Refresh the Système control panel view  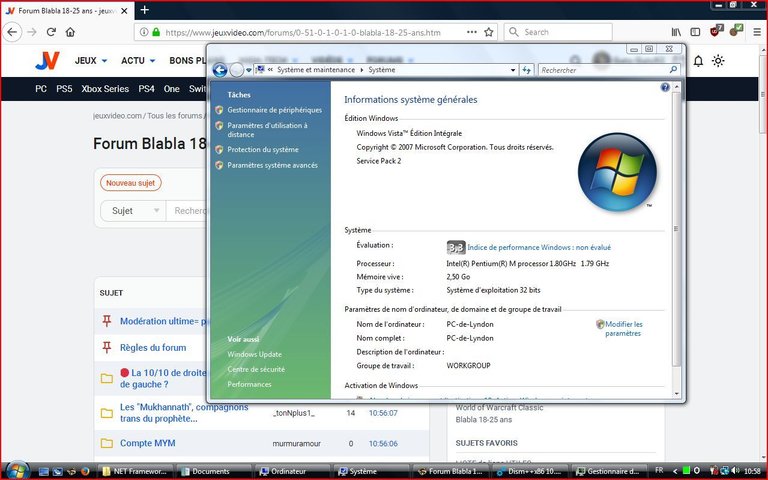point(527,70)
